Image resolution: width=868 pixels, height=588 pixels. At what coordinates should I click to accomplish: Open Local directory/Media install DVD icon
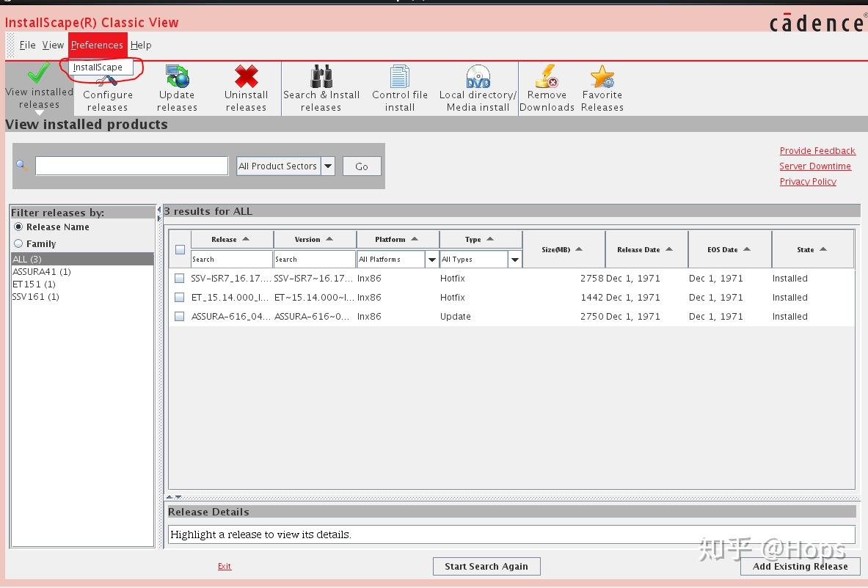[x=477, y=76]
